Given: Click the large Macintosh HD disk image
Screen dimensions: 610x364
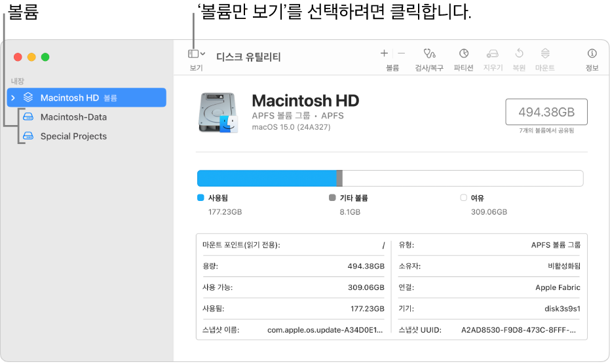Looking at the screenshot, I should click(x=218, y=113).
